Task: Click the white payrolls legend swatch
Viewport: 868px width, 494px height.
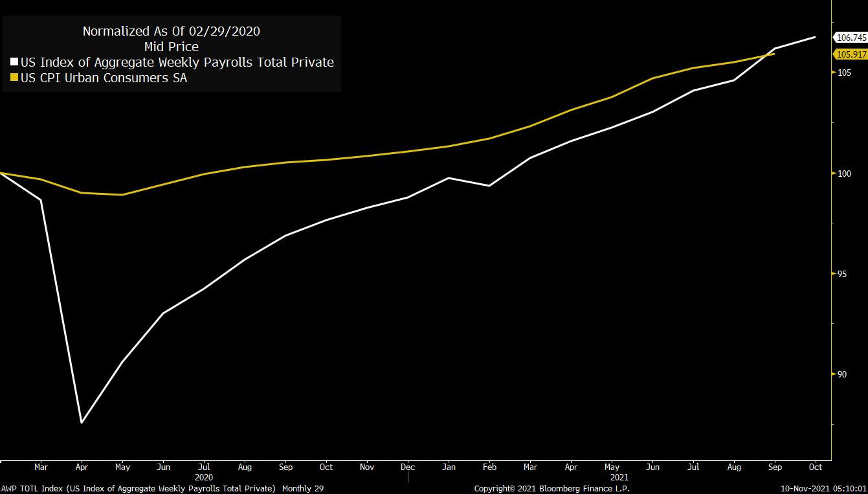Action: 14,63
